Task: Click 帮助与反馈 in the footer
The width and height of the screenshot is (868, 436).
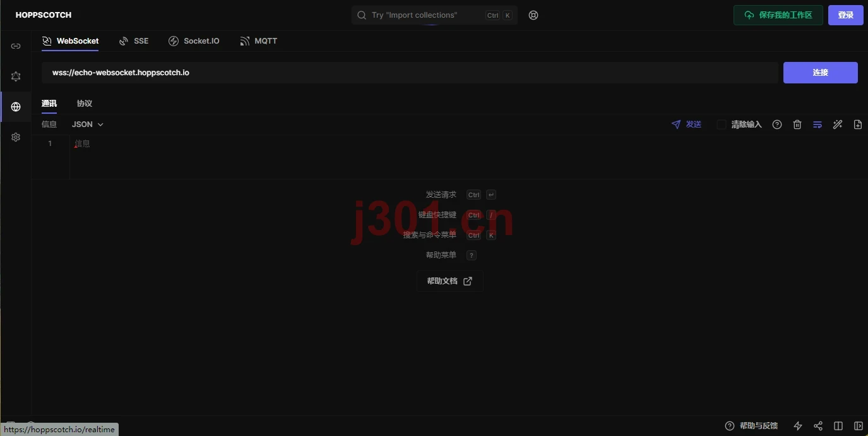Action: click(751, 426)
